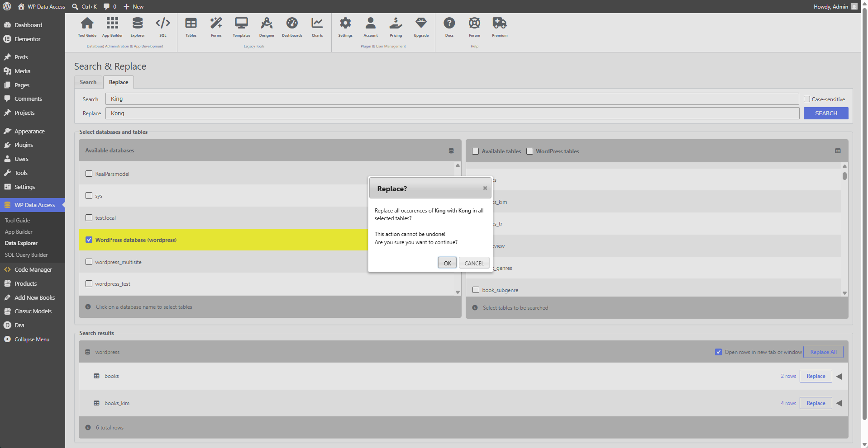
Task: Click the Replace input field containing Kong
Action: click(452, 113)
